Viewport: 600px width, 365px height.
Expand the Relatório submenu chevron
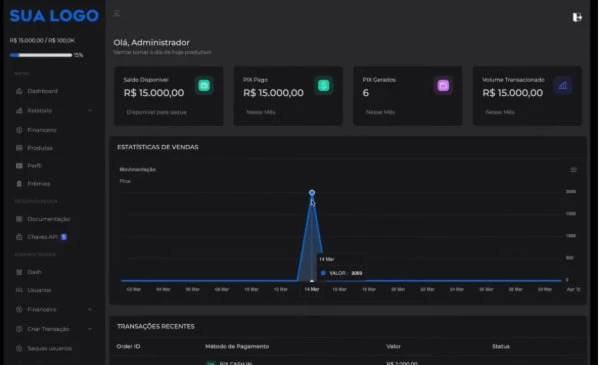click(x=90, y=111)
